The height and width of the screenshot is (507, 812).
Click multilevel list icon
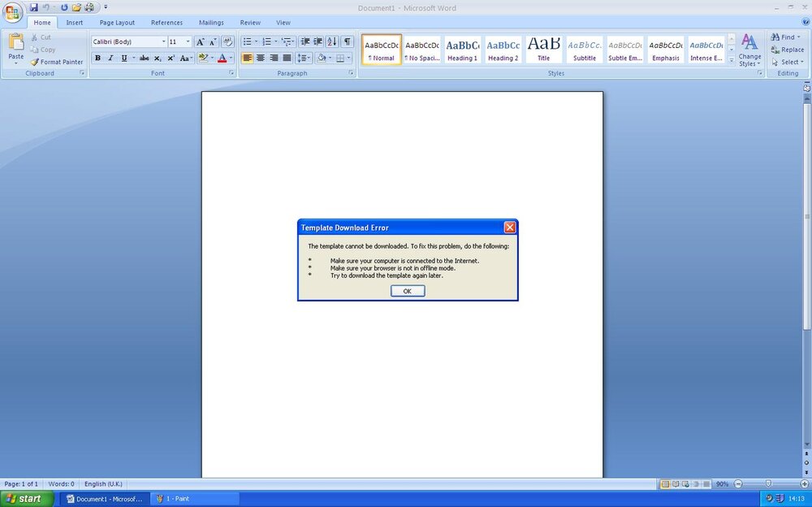point(286,41)
